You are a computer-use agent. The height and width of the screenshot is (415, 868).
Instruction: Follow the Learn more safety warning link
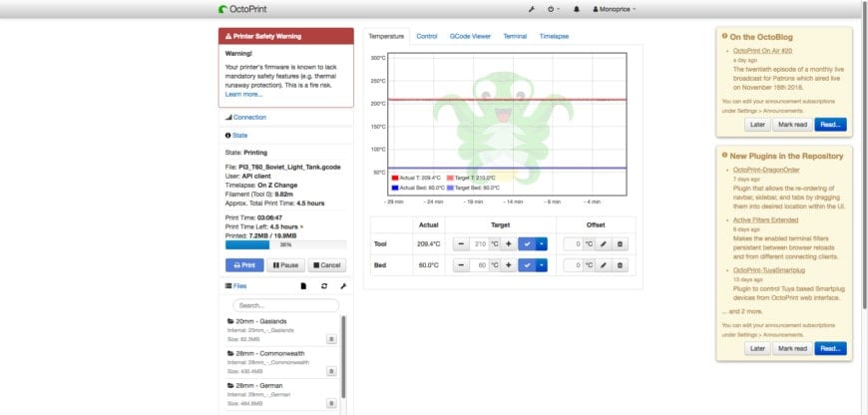click(243, 94)
